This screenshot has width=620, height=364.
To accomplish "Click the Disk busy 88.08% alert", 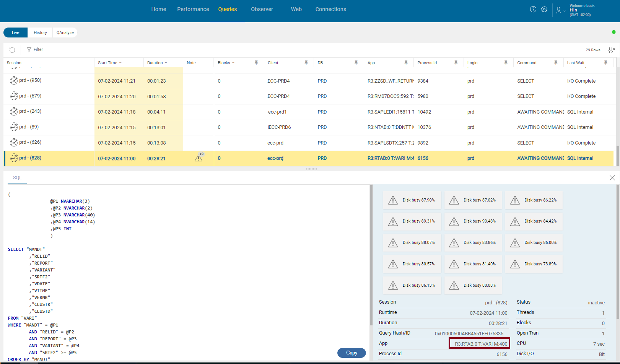I will coord(473,285).
